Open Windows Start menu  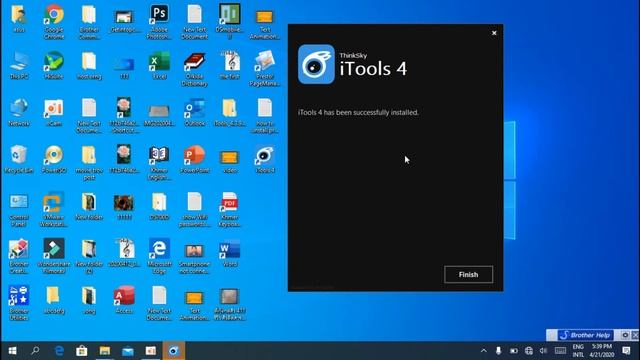coord(12,351)
